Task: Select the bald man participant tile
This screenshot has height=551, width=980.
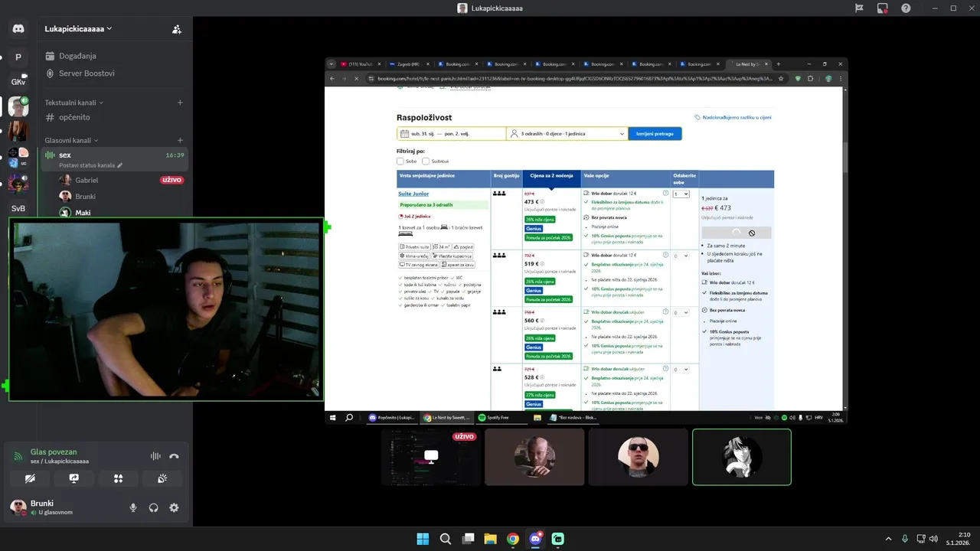Action: click(x=534, y=457)
